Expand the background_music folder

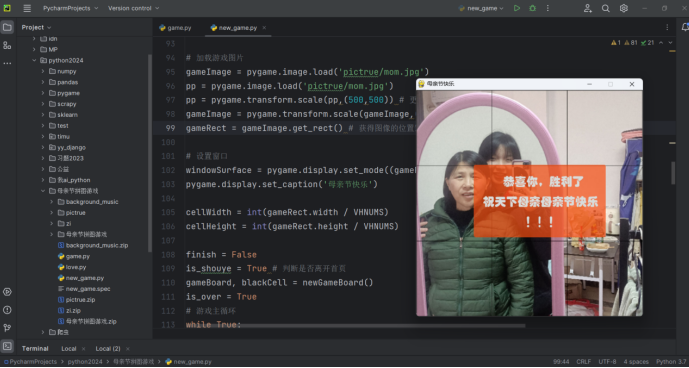51,202
